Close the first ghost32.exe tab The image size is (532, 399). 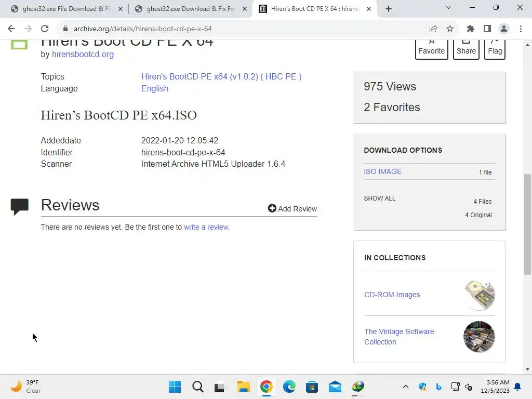121,9
